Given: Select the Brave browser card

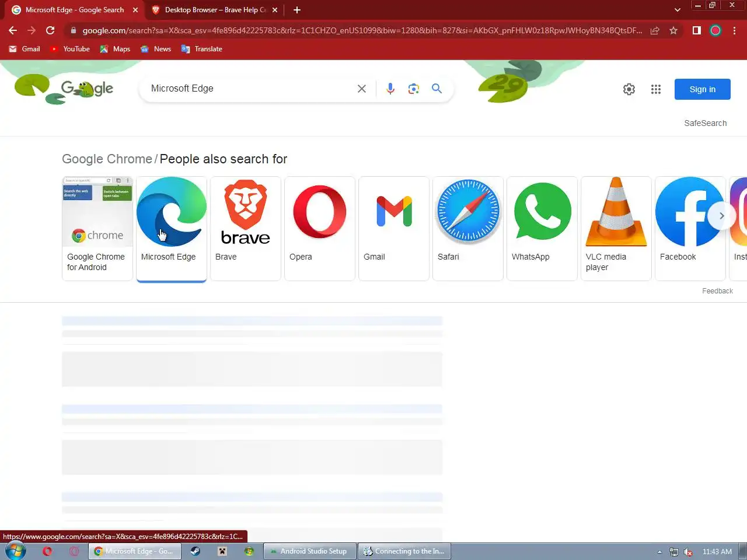Looking at the screenshot, I should pyautogui.click(x=246, y=229).
